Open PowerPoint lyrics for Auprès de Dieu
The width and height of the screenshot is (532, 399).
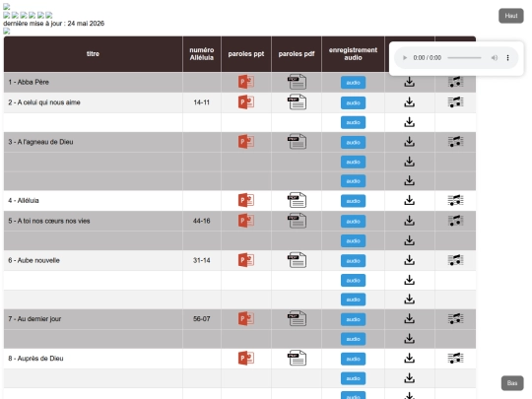tap(246, 359)
